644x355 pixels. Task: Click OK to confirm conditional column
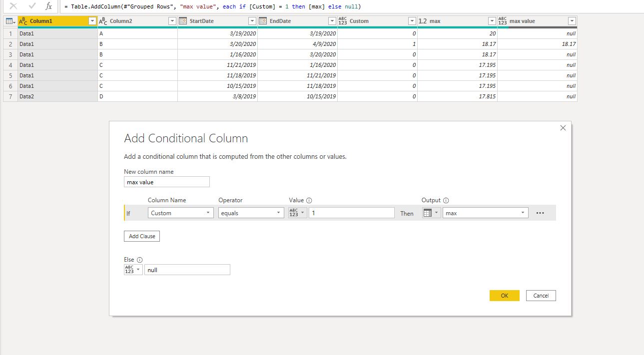click(x=505, y=296)
